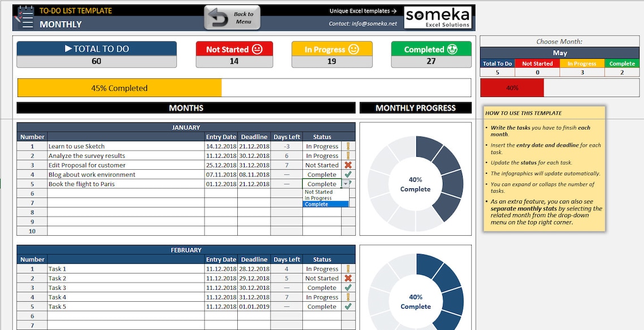Select In Progress from the open status list
Screen dimensions: 644x330
pyautogui.click(x=317, y=198)
